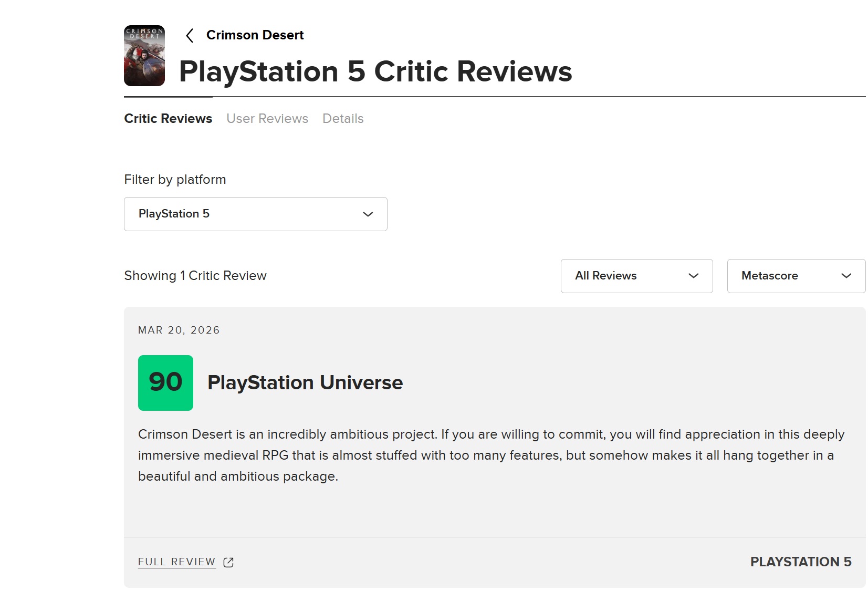Click the green 90 score badge
The image size is (868, 591).
pyautogui.click(x=165, y=382)
